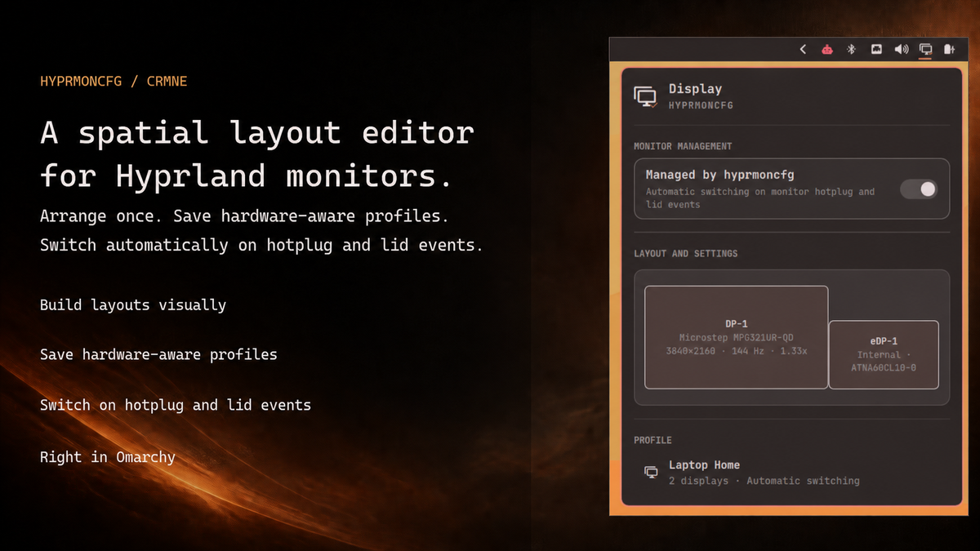Click the line Switch on hotplug and lid events
The width and height of the screenshot is (980, 551).
[x=176, y=405]
